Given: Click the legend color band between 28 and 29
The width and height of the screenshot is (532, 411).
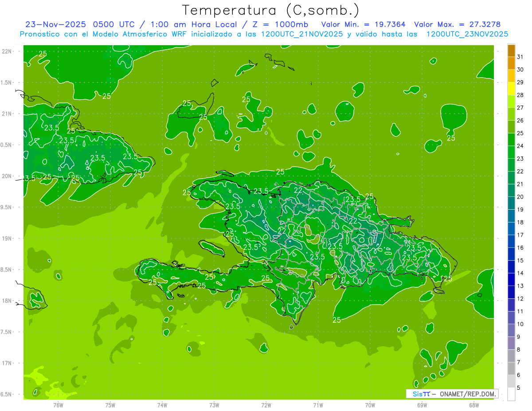Looking at the screenshot, I should click(511, 89).
